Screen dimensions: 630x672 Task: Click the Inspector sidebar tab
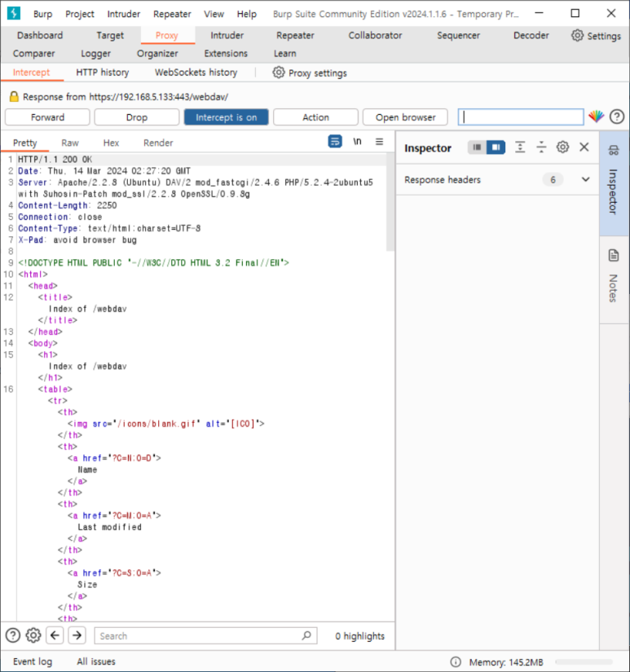click(615, 183)
